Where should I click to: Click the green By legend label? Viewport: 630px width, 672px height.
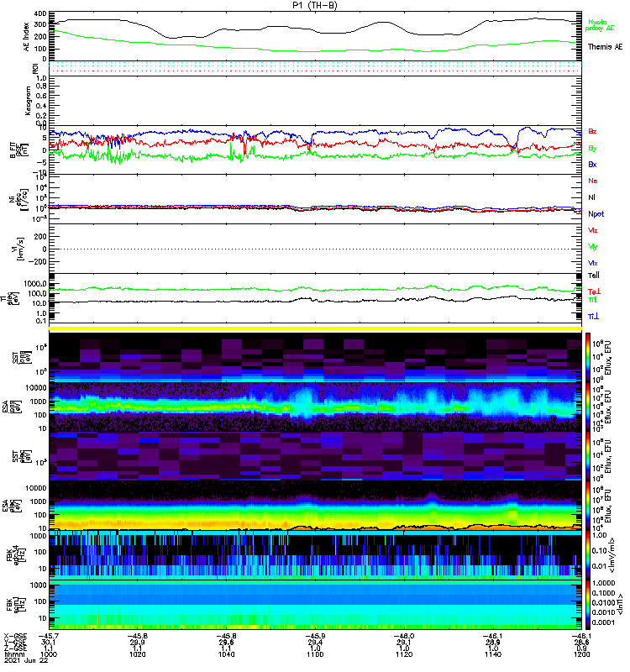(x=592, y=149)
